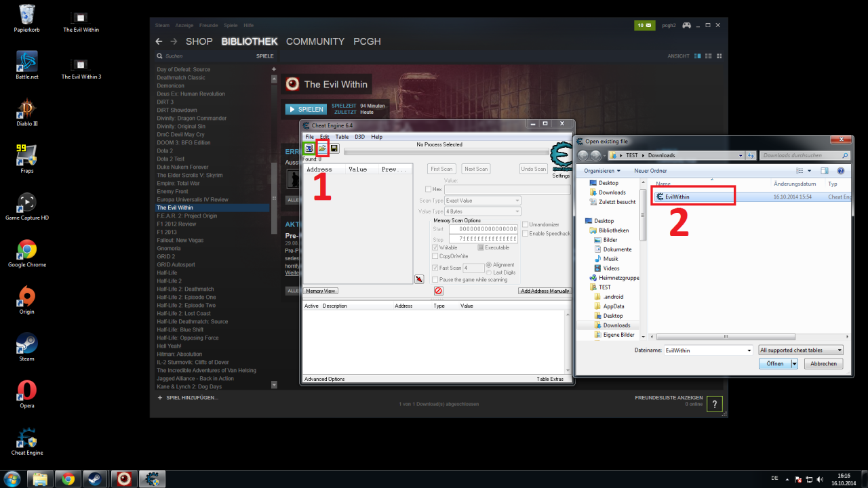The height and width of the screenshot is (488, 868).
Task: Switch to Steam SHOP tab
Action: [x=199, y=41]
